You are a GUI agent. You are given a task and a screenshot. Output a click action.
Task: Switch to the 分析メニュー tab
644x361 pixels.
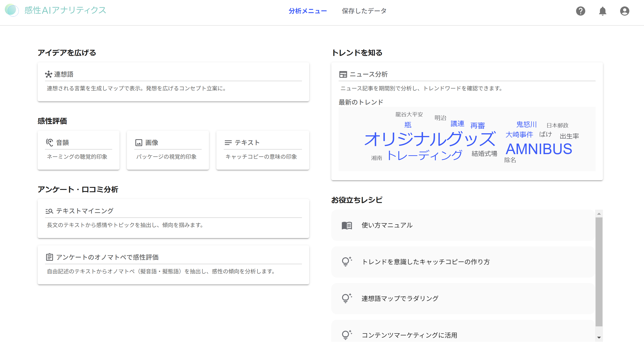[x=308, y=11]
